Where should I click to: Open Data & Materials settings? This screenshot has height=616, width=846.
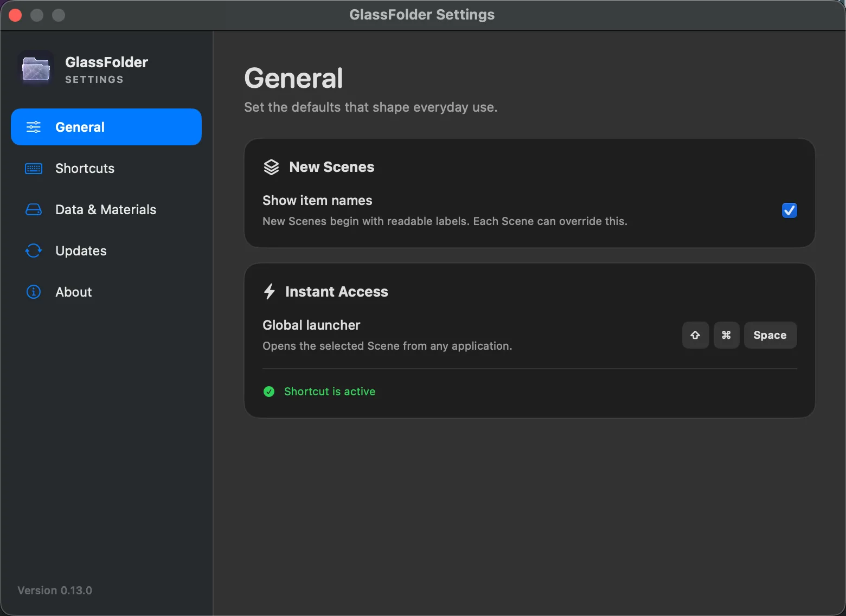click(x=106, y=209)
